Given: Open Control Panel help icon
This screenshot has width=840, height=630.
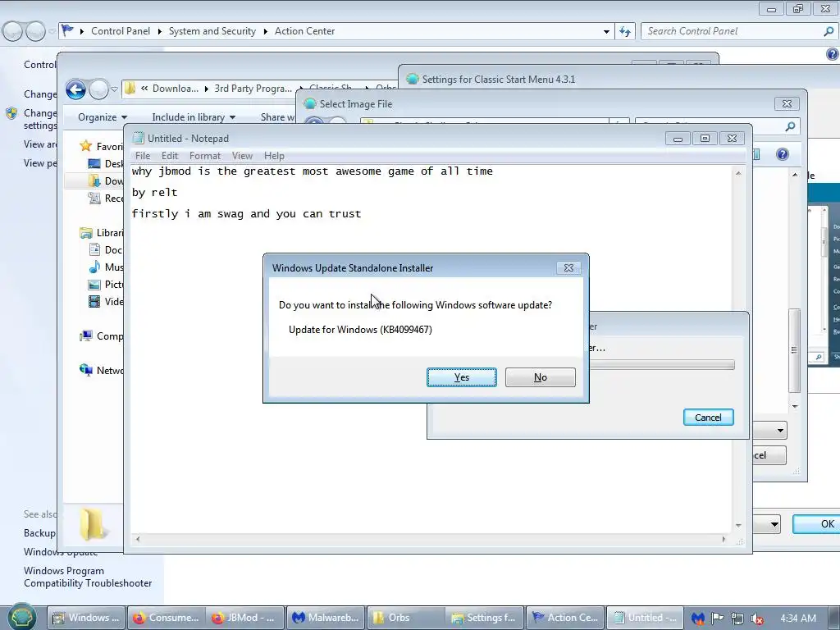Looking at the screenshot, I should (x=833, y=54).
